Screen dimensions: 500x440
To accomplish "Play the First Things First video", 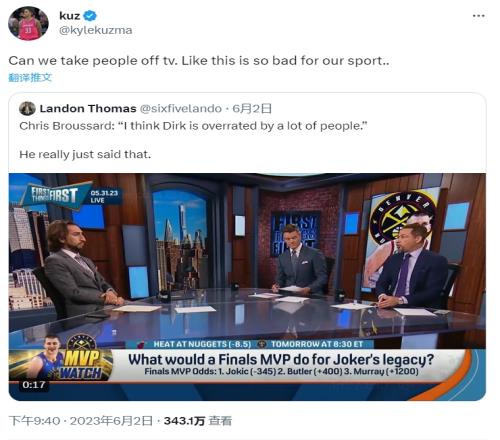I will click(x=247, y=287).
